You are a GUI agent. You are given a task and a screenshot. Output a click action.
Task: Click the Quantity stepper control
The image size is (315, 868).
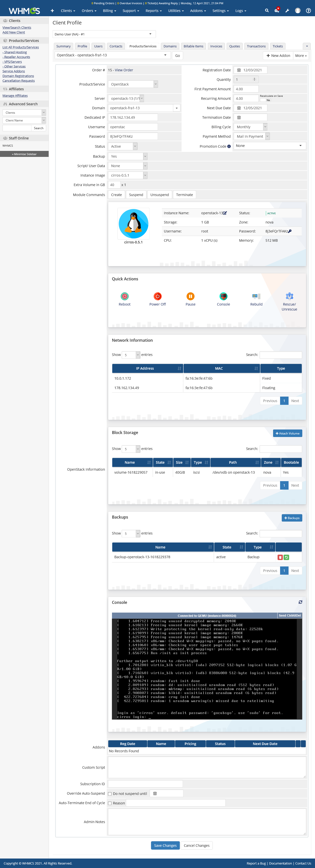(x=254, y=80)
